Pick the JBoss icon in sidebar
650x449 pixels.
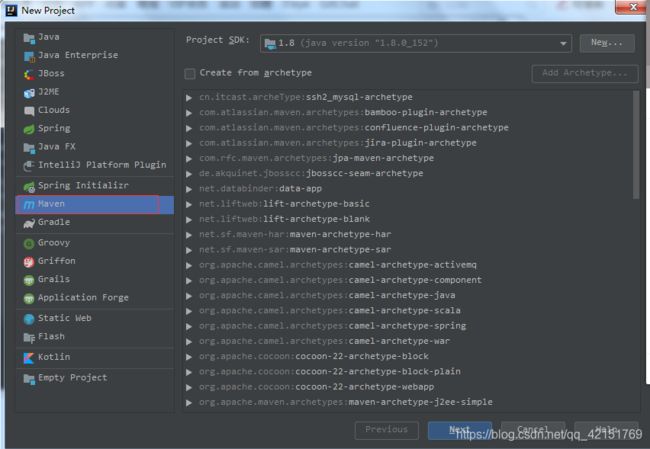[29, 74]
